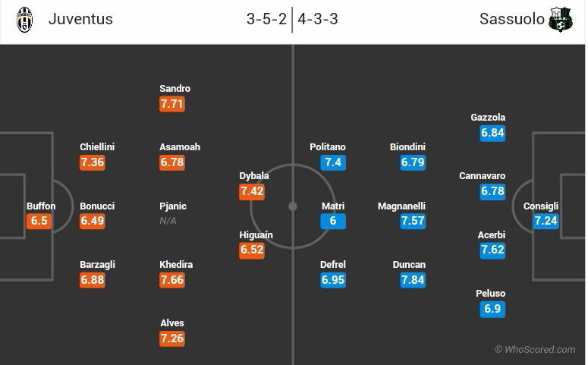Open the Juventus team name link
This screenshot has width=588, height=365.
(80, 20)
